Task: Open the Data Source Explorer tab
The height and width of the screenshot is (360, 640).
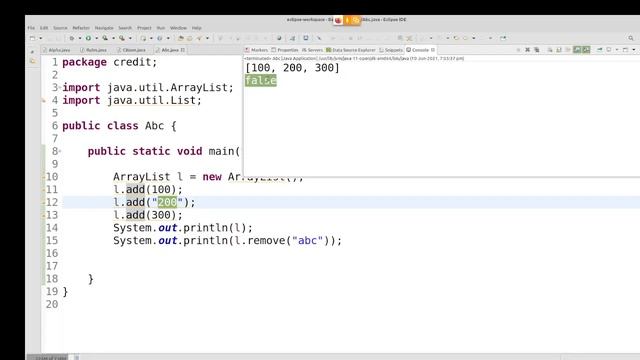Action: click(351, 50)
